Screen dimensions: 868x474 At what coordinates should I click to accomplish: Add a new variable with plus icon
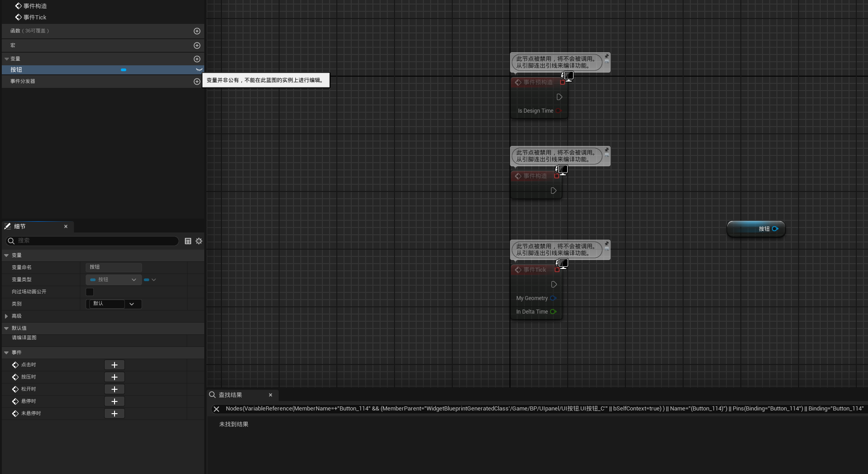click(x=197, y=59)
